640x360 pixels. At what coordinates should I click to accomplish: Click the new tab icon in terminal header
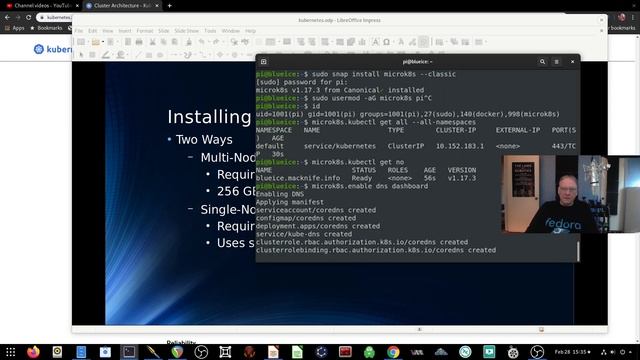(x=264, y=62)
